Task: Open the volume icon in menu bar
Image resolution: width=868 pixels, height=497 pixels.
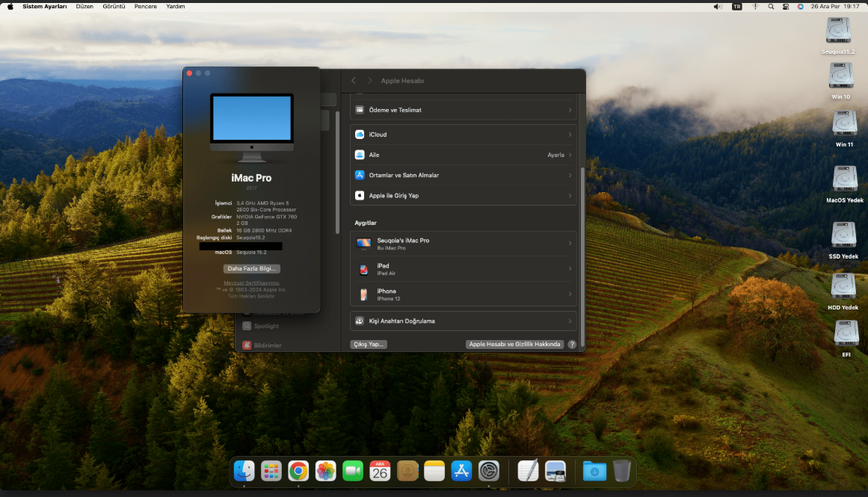Action: (x=718, y=7)
